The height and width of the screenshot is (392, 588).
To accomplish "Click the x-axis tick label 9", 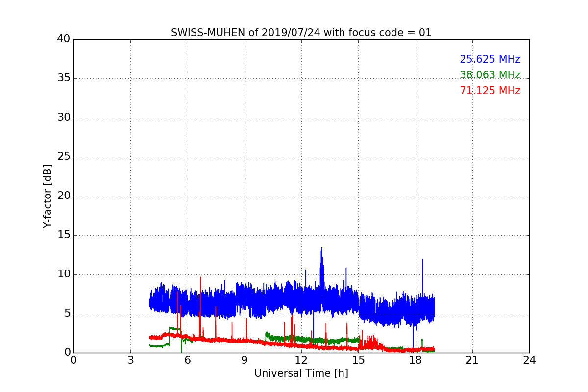I will (x=245, y=360).
